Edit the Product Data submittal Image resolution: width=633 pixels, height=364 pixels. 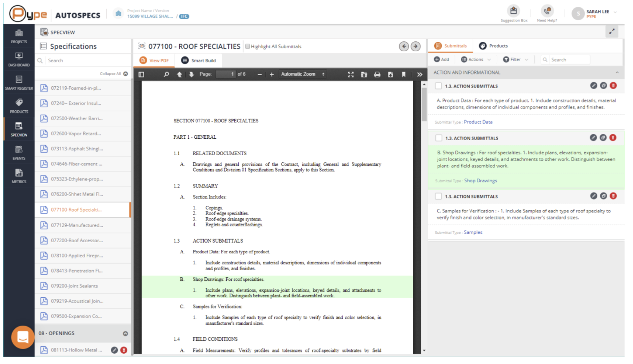(x=593, y=85)
